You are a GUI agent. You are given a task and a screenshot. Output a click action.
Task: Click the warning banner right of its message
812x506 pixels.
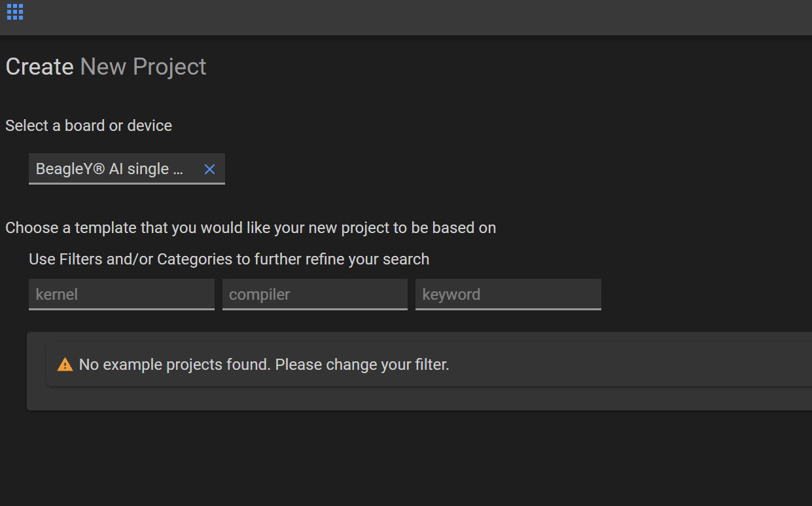point(622,365)
